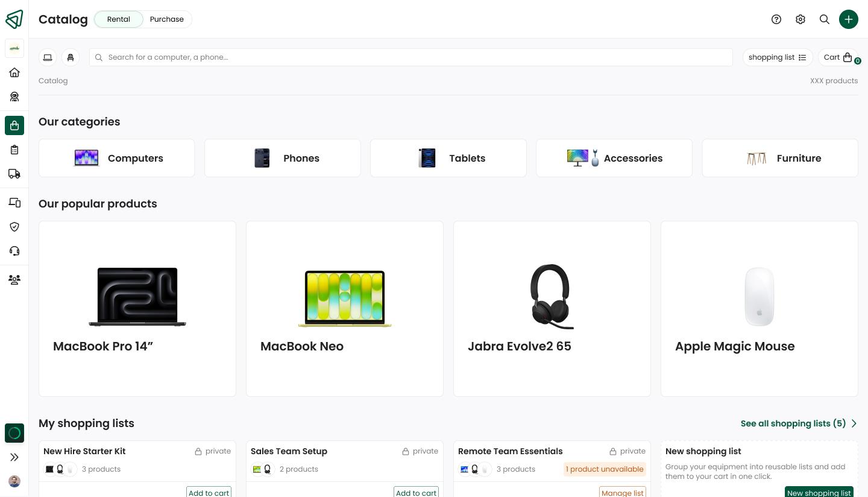
Task: Open the Phones category
Action: pos(283,158)
